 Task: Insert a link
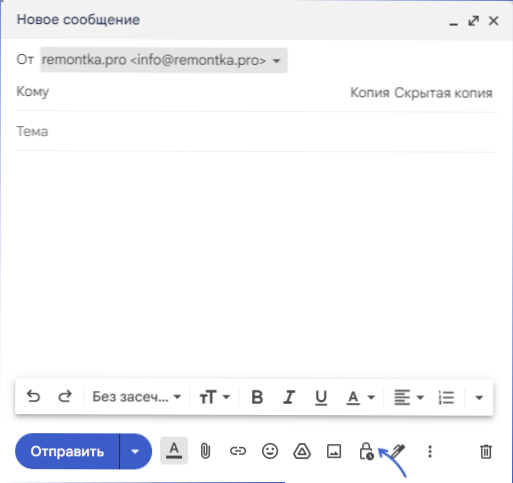pos(238,451)
